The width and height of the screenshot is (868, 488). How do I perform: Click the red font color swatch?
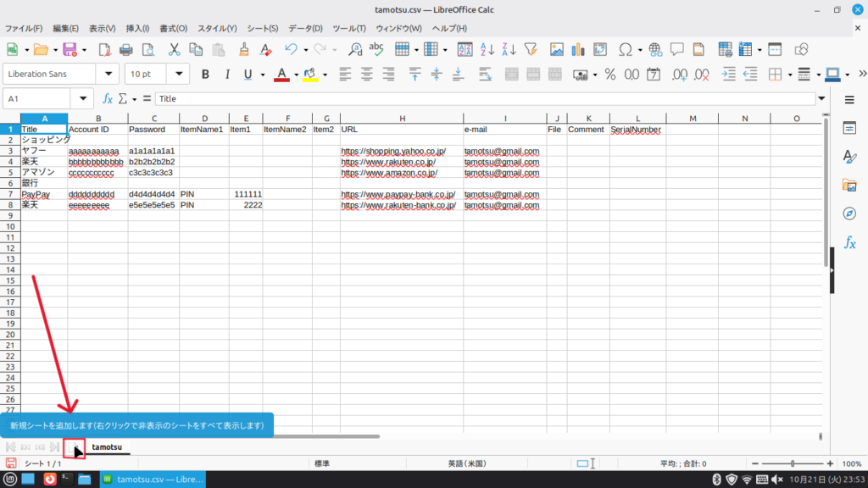point(282,75)
